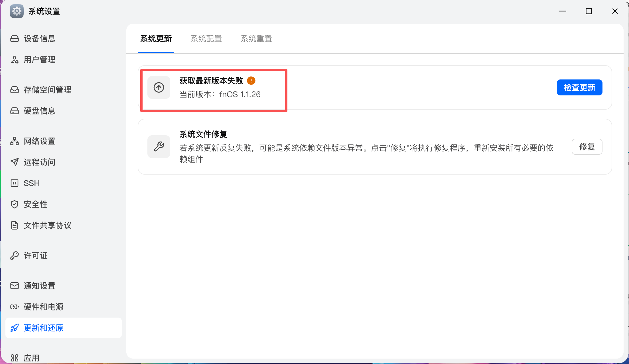Switch to the 系统配置 tab

pos(206,38)
